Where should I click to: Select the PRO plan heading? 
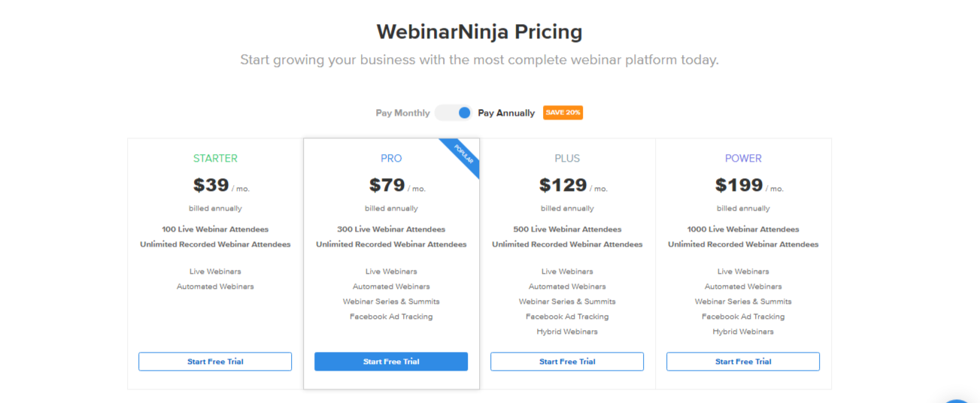pos(391,159)
